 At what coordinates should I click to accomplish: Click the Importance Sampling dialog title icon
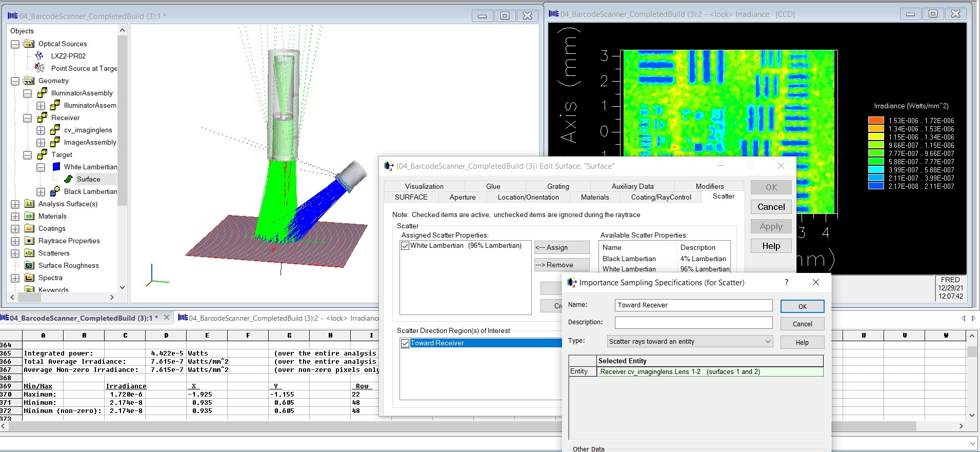point(572,282)
